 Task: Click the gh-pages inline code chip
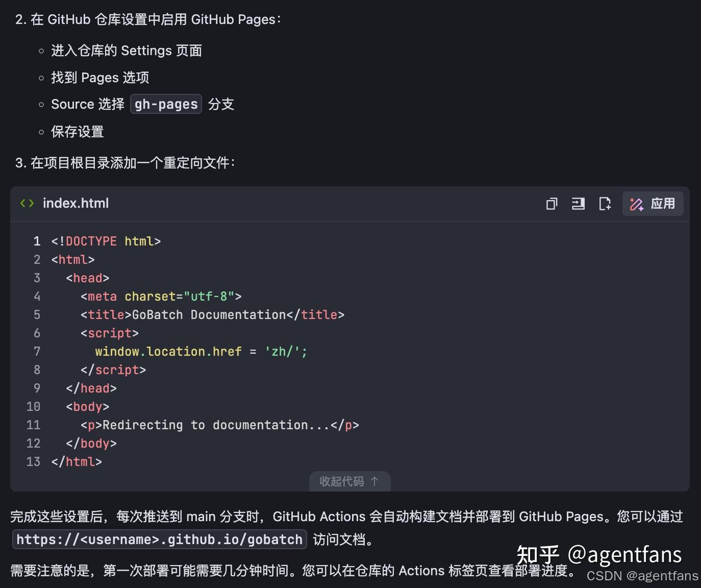[166, 104]
